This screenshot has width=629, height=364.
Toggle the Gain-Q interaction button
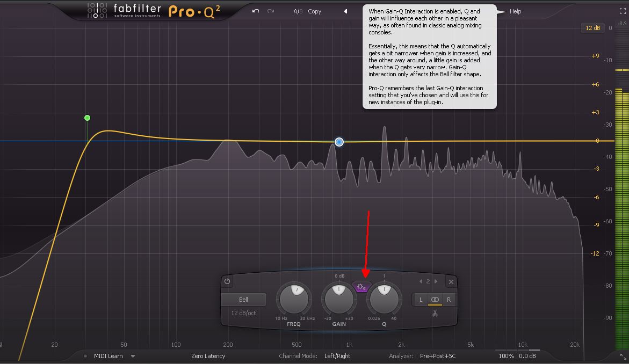click(361, 287)
